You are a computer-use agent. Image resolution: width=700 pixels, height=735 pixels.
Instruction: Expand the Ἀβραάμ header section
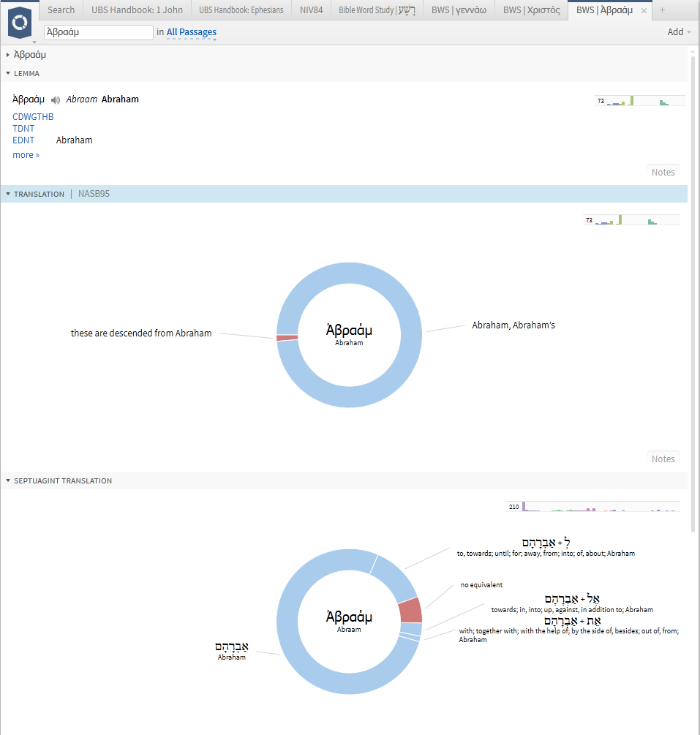pos(8,55)
